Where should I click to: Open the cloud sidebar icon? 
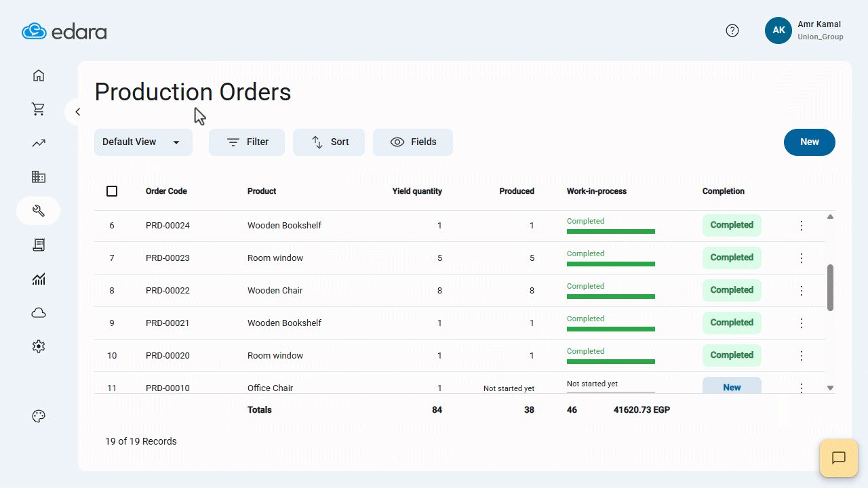pos(39,312)
